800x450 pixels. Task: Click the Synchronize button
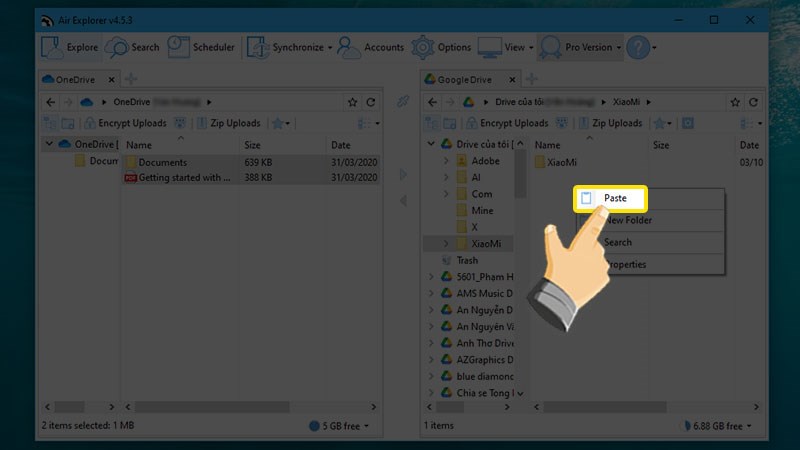[x=285, y=47]
